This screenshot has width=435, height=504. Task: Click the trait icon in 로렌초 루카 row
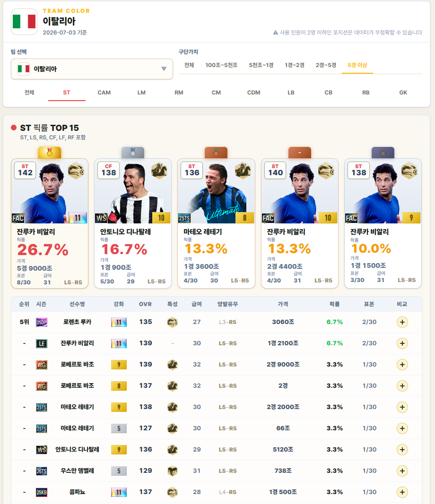click(173, 322)
